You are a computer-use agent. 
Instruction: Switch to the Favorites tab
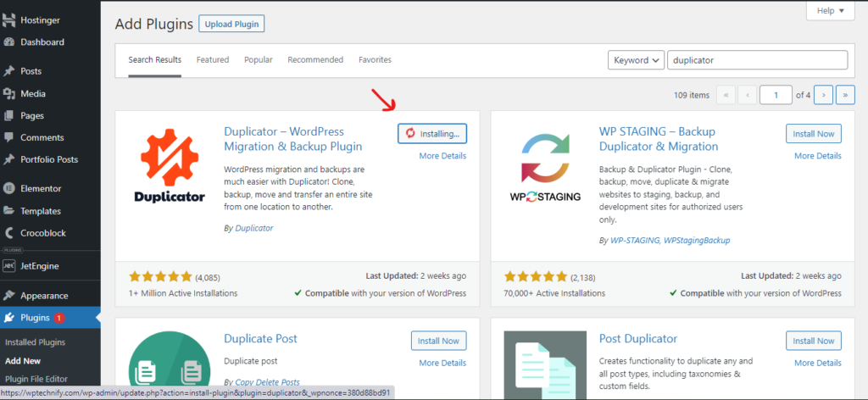375,60
